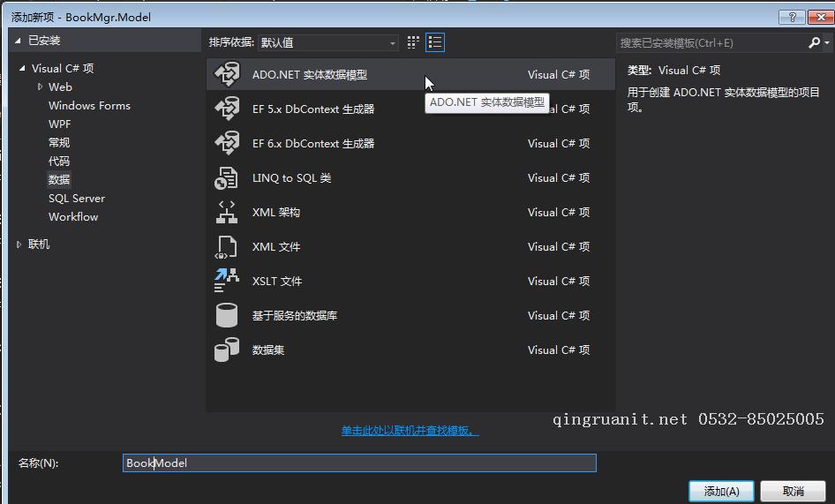Screen dimensions: 835x504
Task: Click into the 名称 BookModel text field
Action: [359, 463]
